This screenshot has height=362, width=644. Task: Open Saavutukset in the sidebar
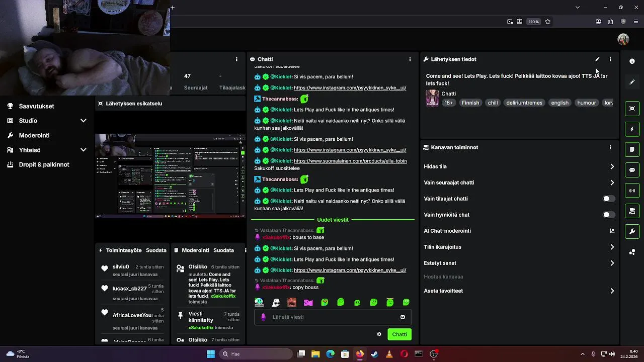[36, 106]
